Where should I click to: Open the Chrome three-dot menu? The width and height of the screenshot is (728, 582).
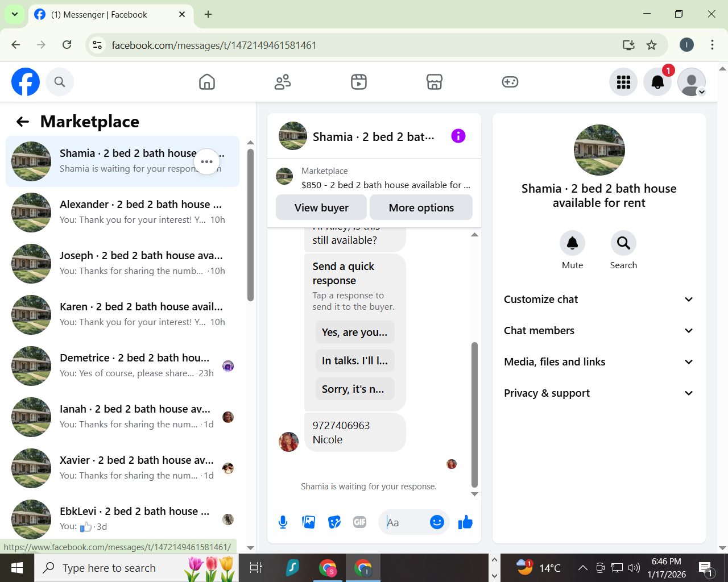[712, 45]
